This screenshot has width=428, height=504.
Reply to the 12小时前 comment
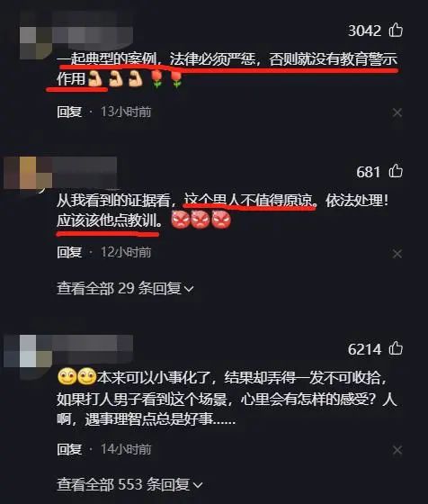[x=69, y=252]
